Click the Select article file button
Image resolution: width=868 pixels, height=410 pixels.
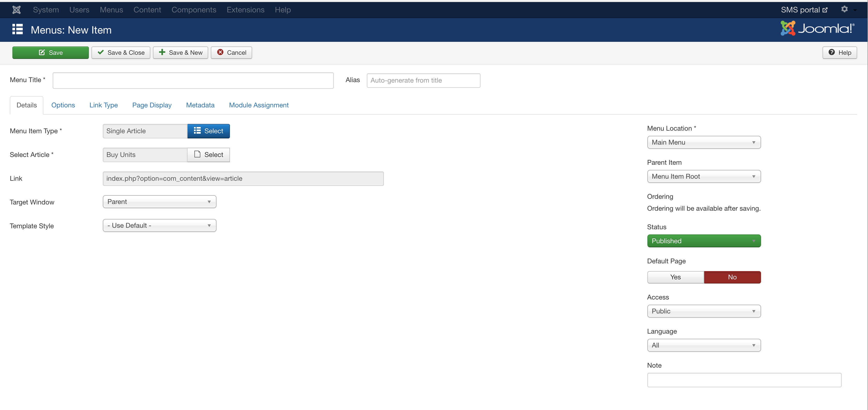click(208, 155)
